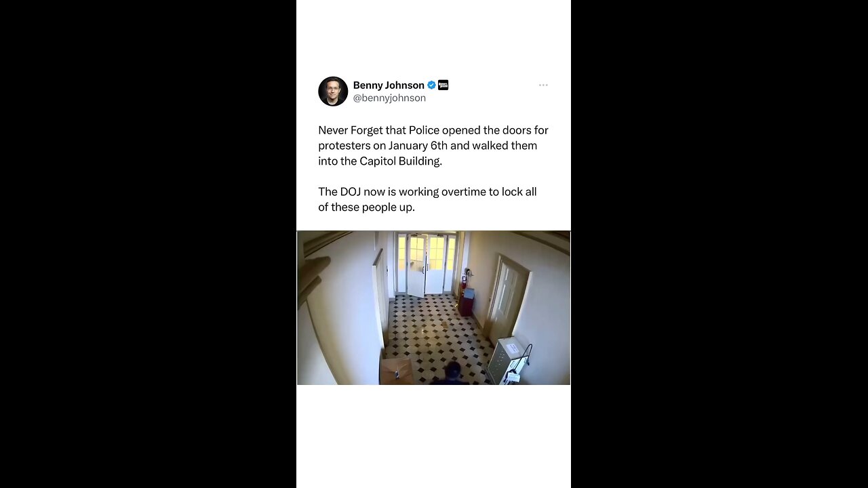Image resolution: width=868 pixels, height=488 pixels.
Task: Open the tweet's three-dot more options menu
Action: (543, 85)
